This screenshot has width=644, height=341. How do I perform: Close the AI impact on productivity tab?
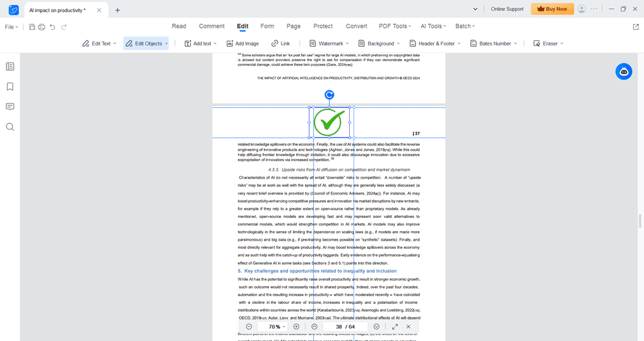[99, 10]
